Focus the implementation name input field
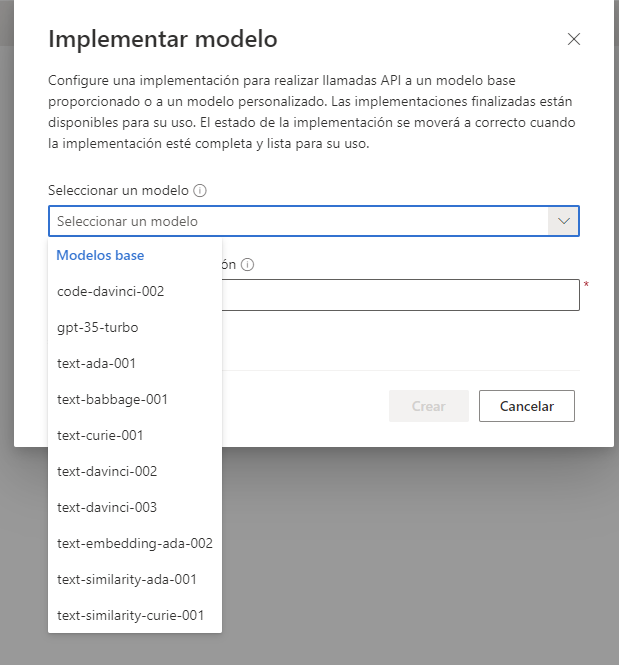 click(400, 295)
